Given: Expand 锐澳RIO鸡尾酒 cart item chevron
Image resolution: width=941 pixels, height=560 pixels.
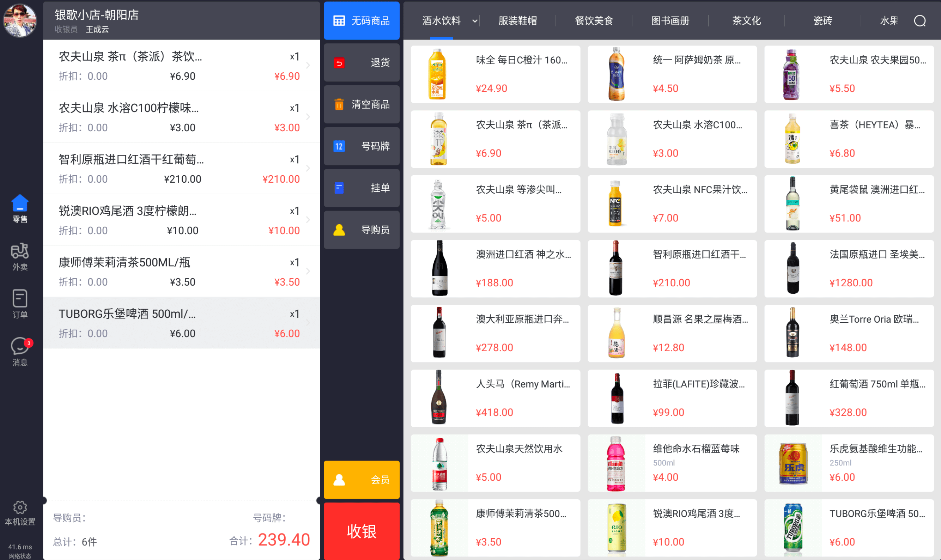Looking at the screenshot, I should pyautogui.click(x=308, y=220).
